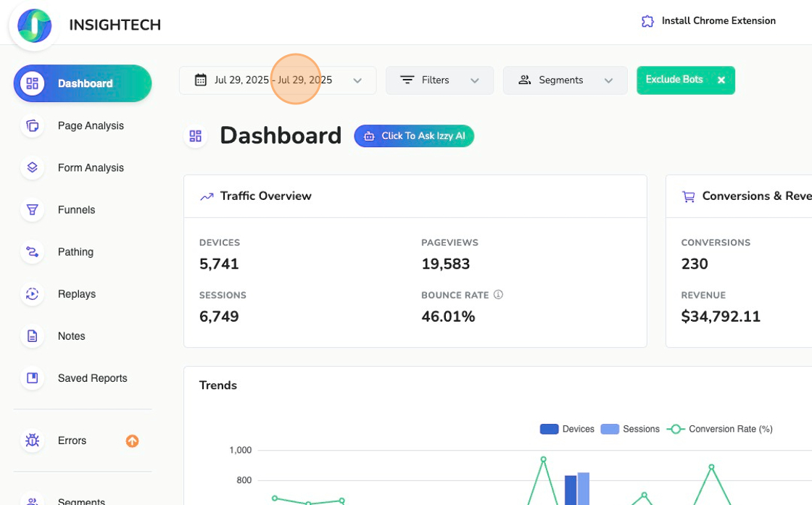Viewport: 812px width, 505px height.
Task: Click the Jul 29, 2025 start date
Action: pyautogui.click(x=241, y=80)
